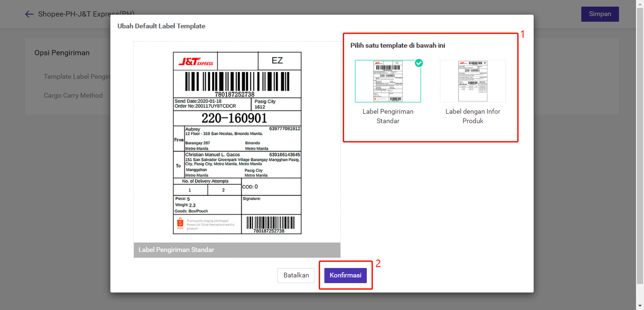
Task: Click the 220-160901 sort code on the label
Action: click(x=234, y=118)
